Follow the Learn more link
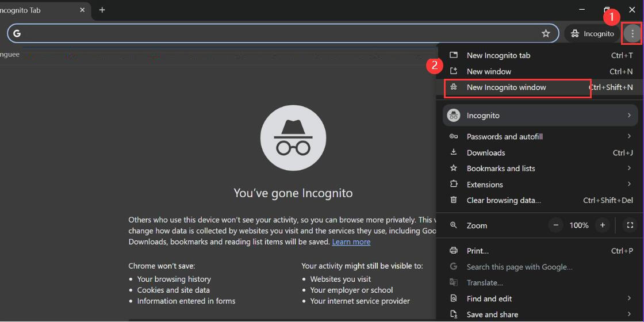 pyautogui.click(x=351, y=242)
